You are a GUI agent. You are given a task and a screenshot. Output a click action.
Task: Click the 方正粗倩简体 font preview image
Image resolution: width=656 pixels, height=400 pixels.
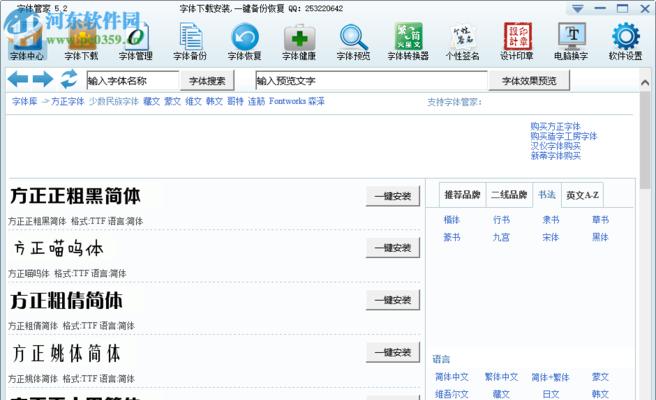tap(67, 300)
